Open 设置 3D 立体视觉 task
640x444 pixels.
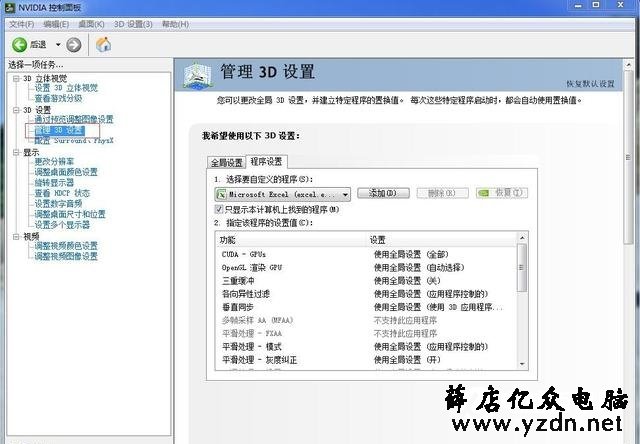coord(66,88)
